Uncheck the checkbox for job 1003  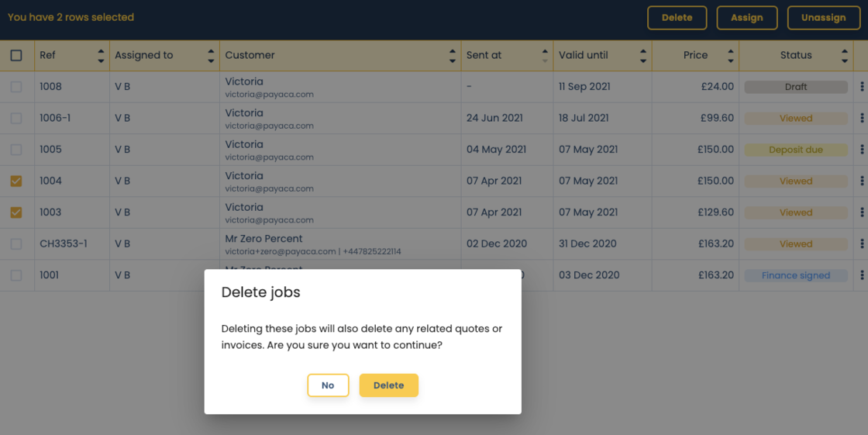coord(16,212)
